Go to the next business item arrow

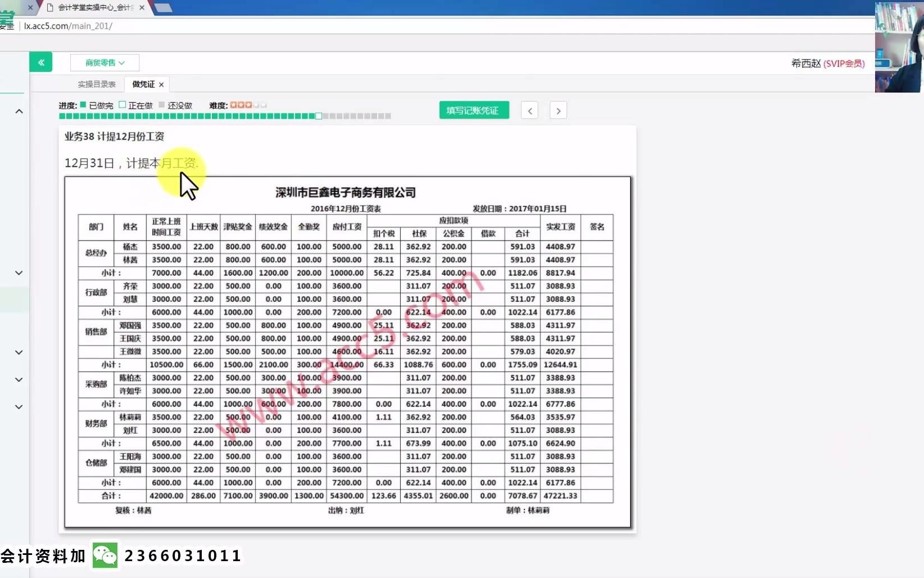click(558, 110)
